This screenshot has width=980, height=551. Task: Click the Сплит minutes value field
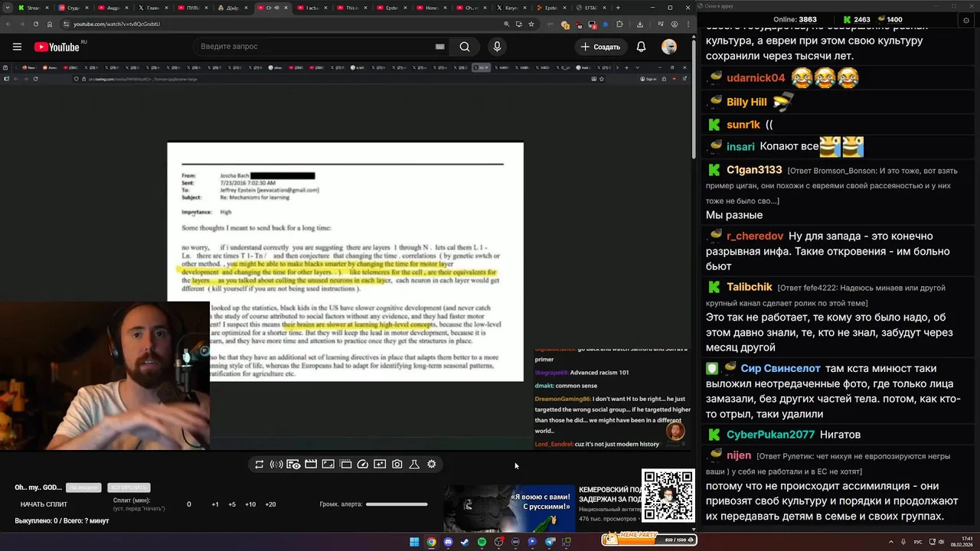pos(189,504)
